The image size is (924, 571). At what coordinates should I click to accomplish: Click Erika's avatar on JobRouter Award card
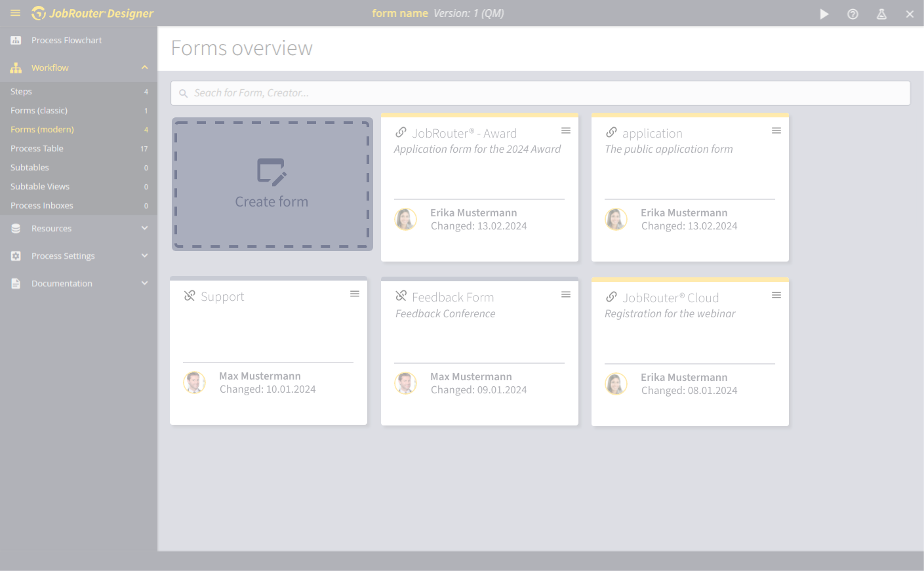[406, 219]
